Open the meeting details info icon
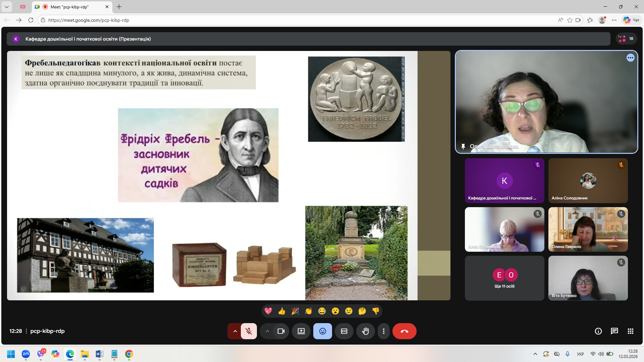 point(598,331)
